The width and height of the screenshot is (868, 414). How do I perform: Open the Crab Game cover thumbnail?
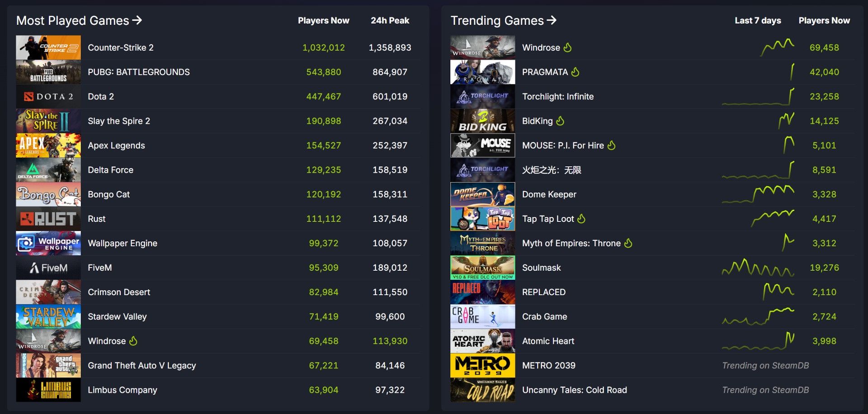click(483, 316)
